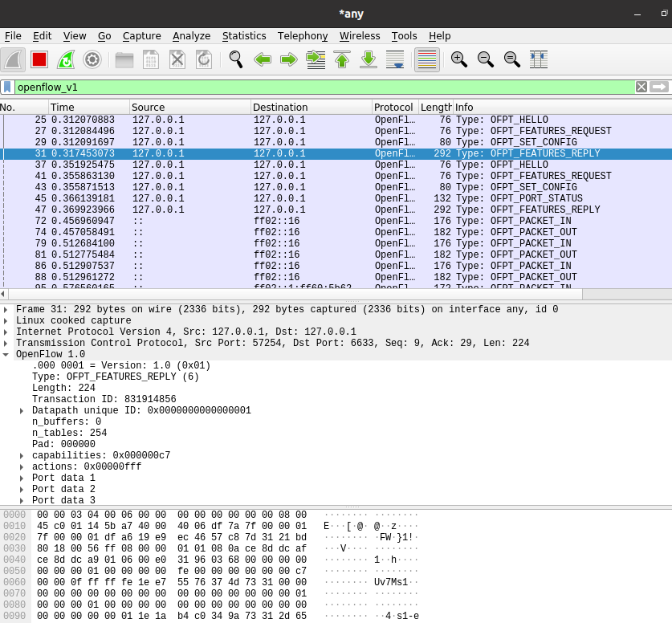Viewport: 672px width, 623px height.
Task: Expand Internet Protocol Version 4 details
Action: (x=6, y=332)
